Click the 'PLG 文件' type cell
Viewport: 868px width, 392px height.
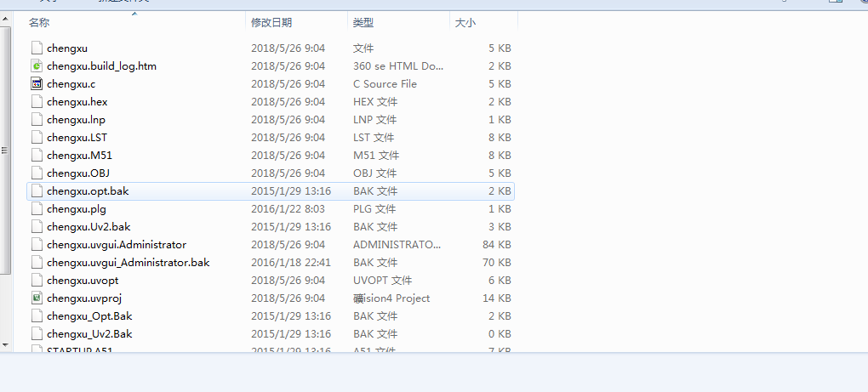click(x=374, y=209)
